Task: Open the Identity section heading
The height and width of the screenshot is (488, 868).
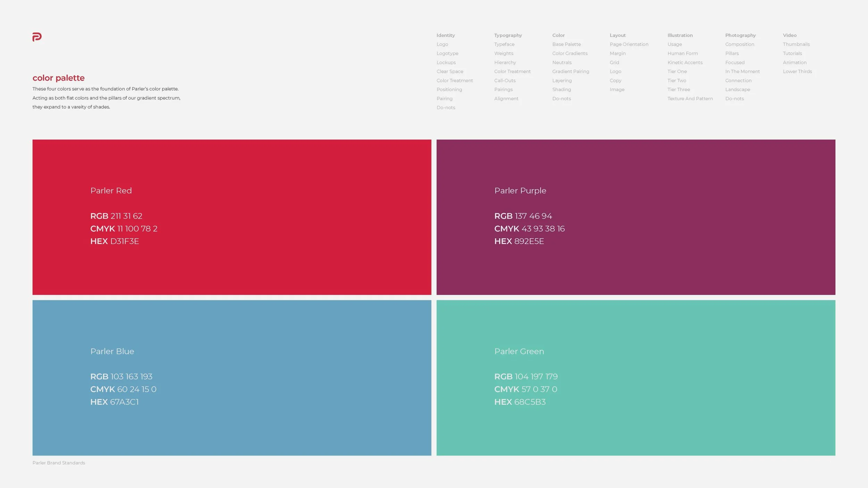Action: [445, 35]
